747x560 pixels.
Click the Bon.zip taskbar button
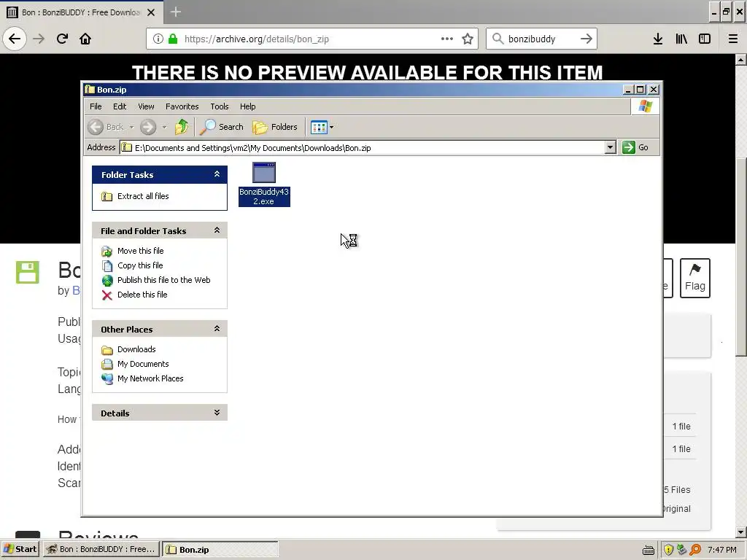click(x=220, y=549)
